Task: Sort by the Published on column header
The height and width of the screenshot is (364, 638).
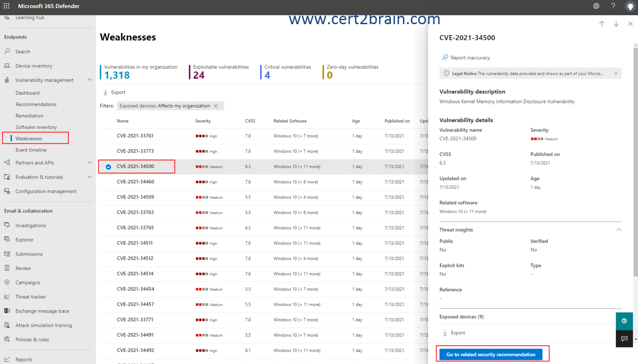Action: [x=397, y=121]
